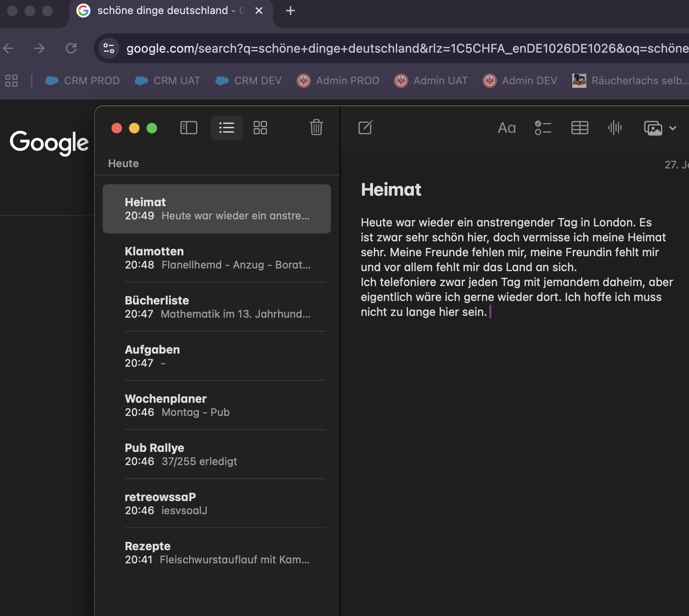Expand the media attachment dropdown arrow
The width and height of the screenshot is (689, 616).
point(673,128)
